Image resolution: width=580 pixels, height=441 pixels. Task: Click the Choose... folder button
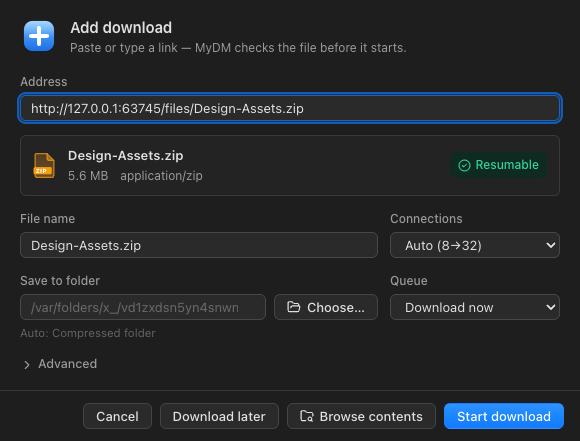tap(326, 307)
